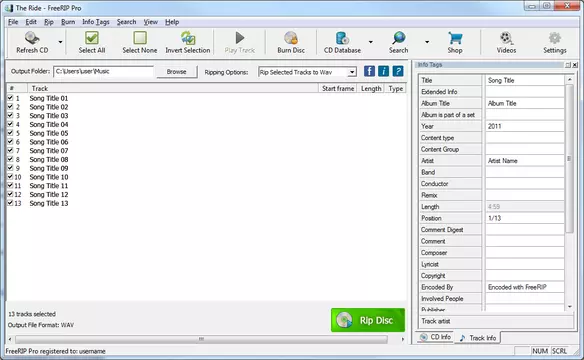Click the Select All checkmark icon

[92, 38]
